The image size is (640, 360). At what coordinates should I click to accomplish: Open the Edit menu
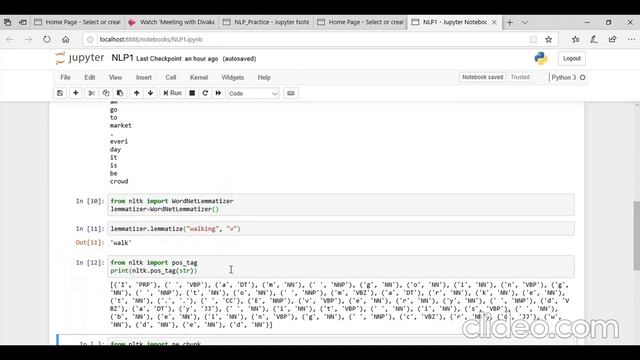89,77
